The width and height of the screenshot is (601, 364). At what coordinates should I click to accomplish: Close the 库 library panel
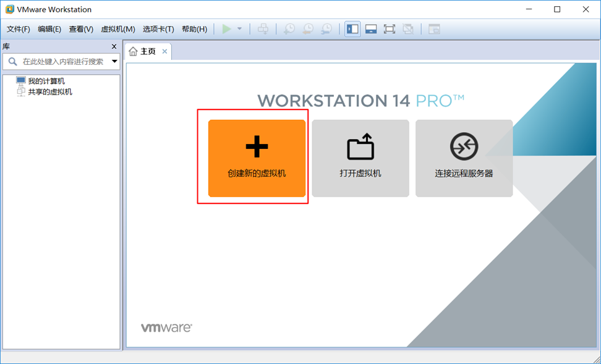coord(114,46)
